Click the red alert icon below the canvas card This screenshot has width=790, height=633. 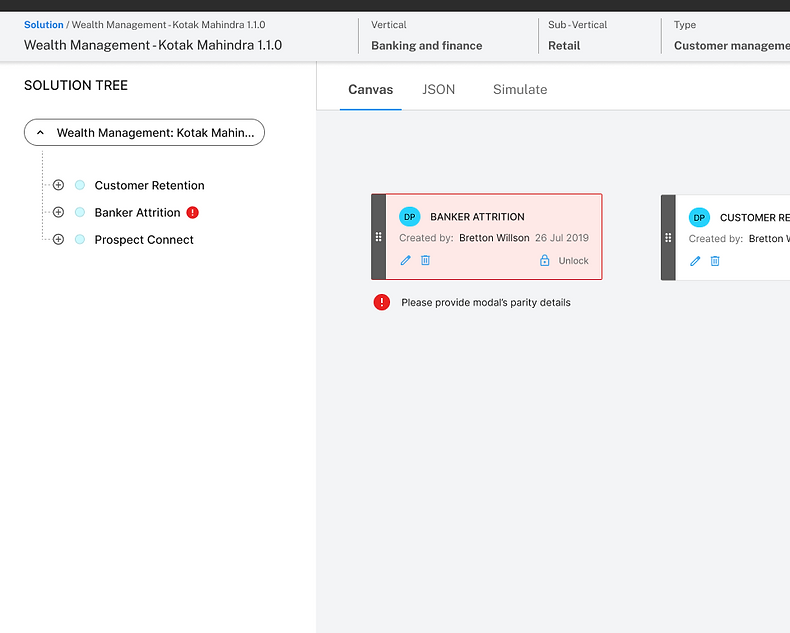coord(381,302)
